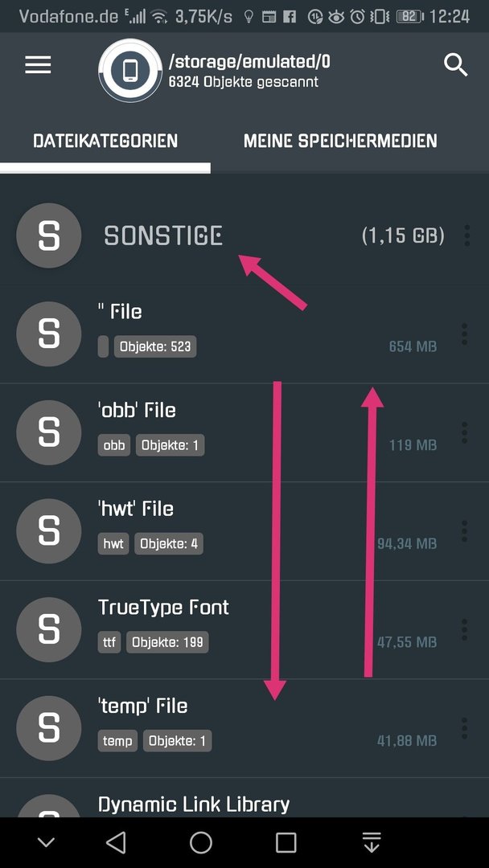Tap the Android back navigation button
489x868 pixels.
pos(116,842)
